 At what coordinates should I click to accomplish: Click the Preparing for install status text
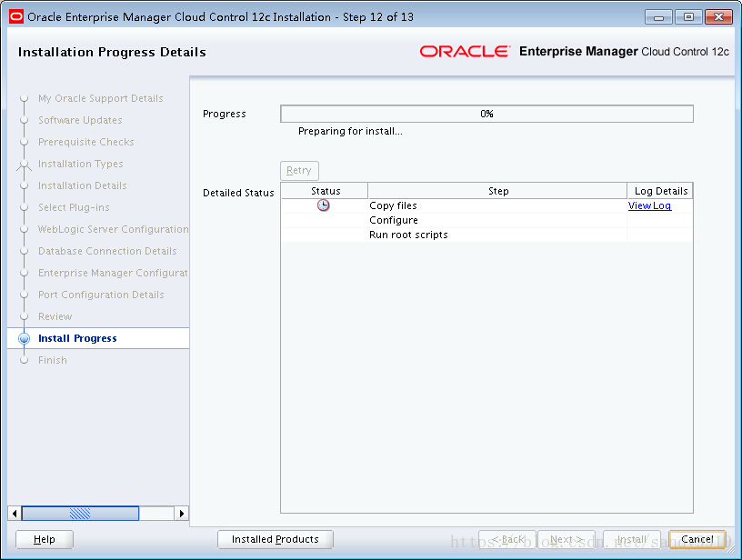click(x=350, y=131)
